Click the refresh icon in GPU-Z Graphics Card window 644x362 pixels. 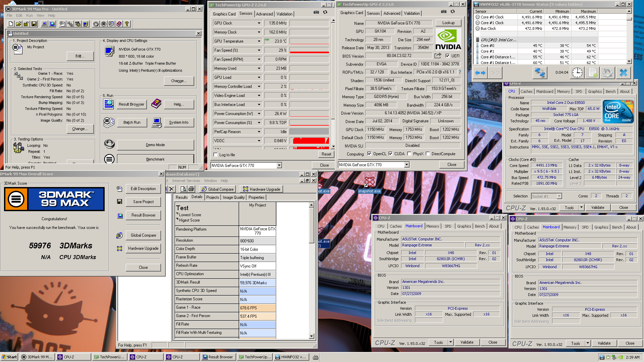pyautogui.click(x=452, y=12)
